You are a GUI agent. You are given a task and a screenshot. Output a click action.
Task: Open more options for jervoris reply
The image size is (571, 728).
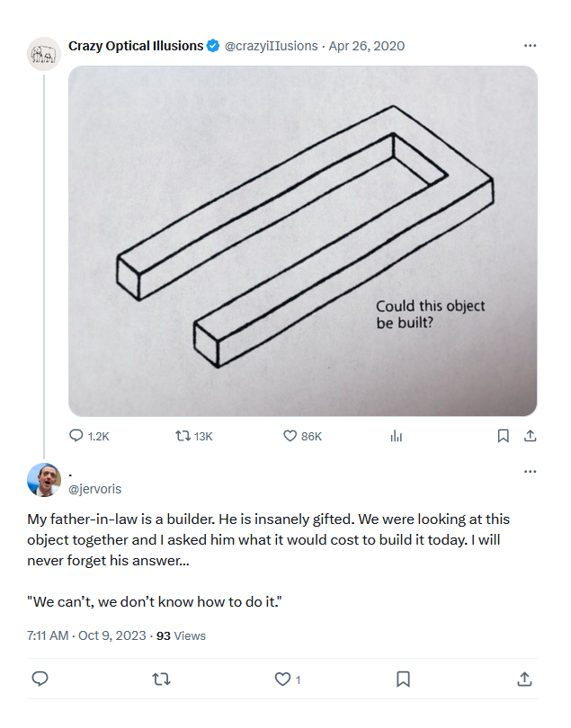(531, 472)
